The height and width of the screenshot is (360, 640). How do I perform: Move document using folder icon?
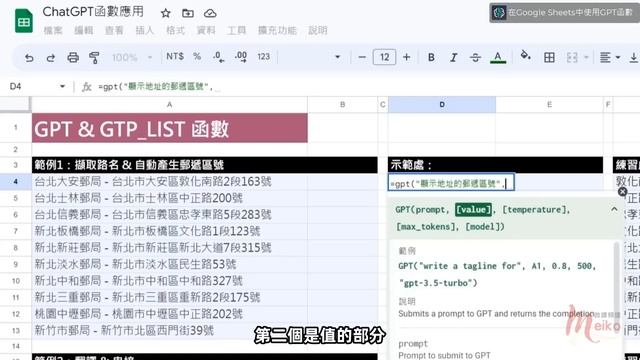188,13
